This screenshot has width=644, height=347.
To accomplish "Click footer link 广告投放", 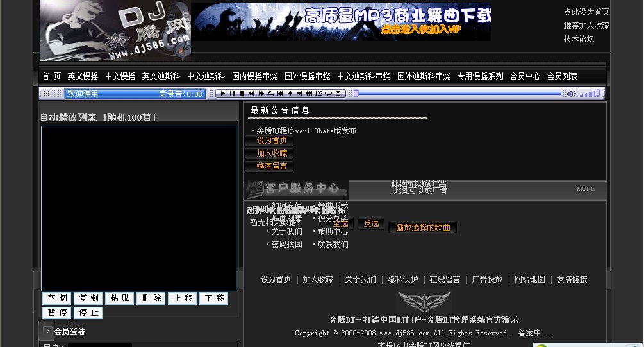I will (487, 280).
